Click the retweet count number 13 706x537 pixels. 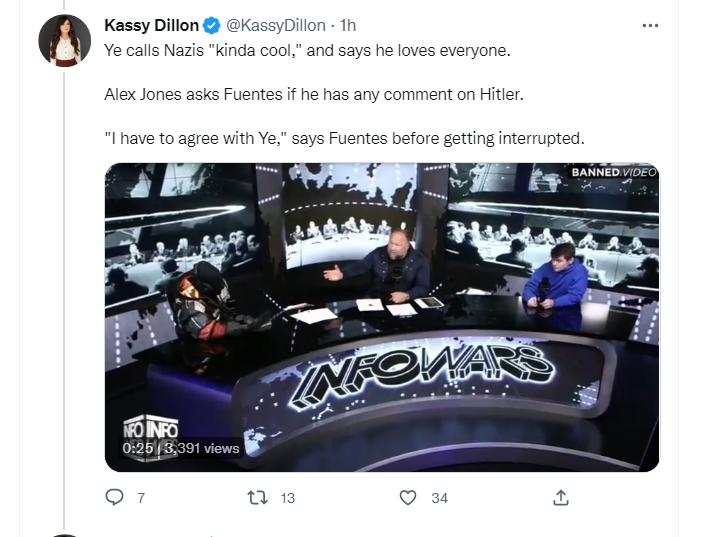[288, 498]
